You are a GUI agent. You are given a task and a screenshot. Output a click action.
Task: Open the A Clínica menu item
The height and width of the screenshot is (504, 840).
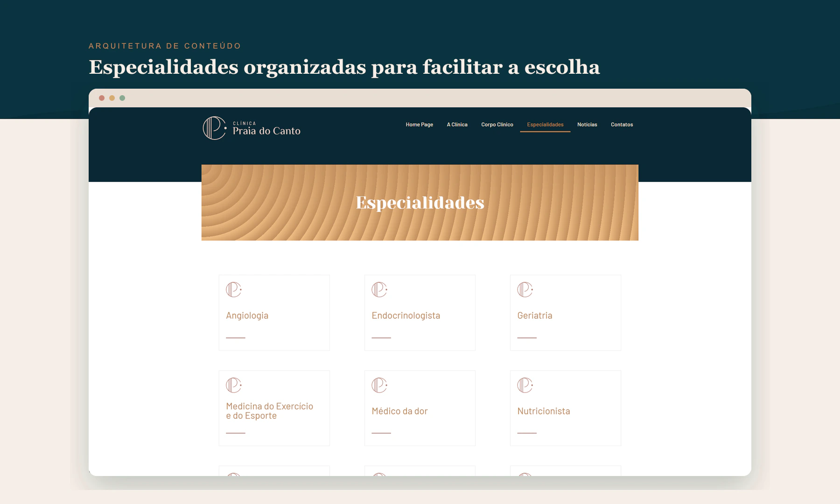coord(457,125)
